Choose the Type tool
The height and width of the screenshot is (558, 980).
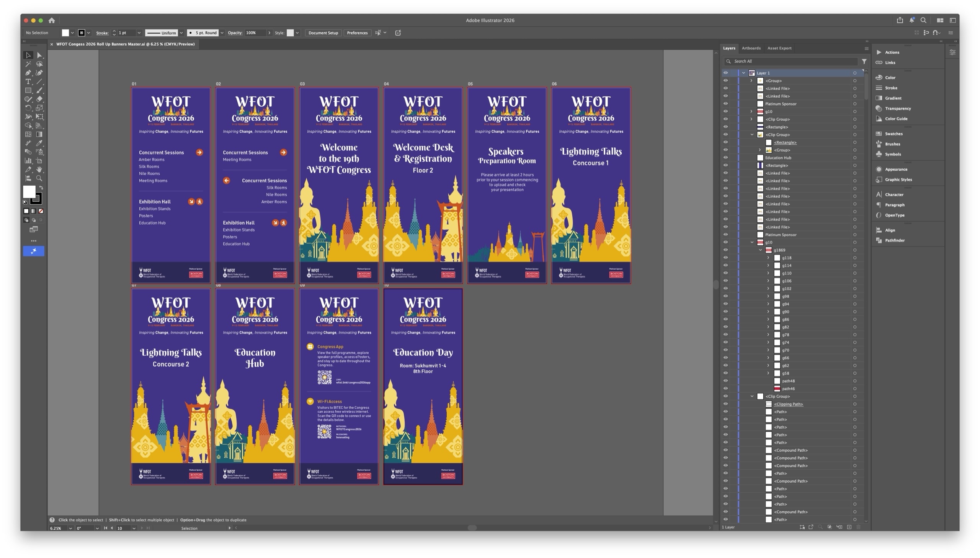tap(28, 82)
